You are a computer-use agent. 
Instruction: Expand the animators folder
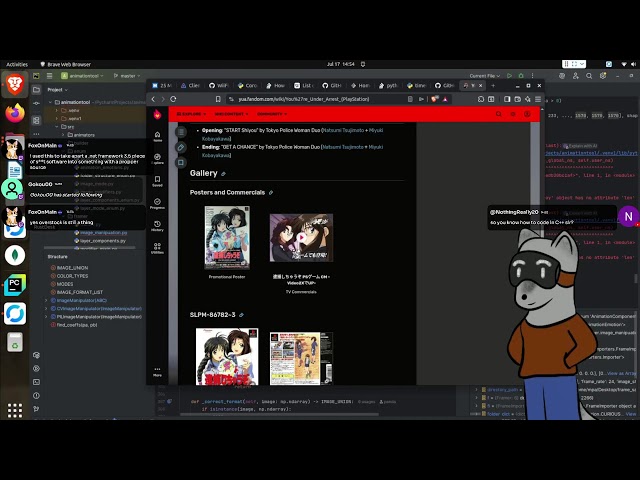point(63,135)
